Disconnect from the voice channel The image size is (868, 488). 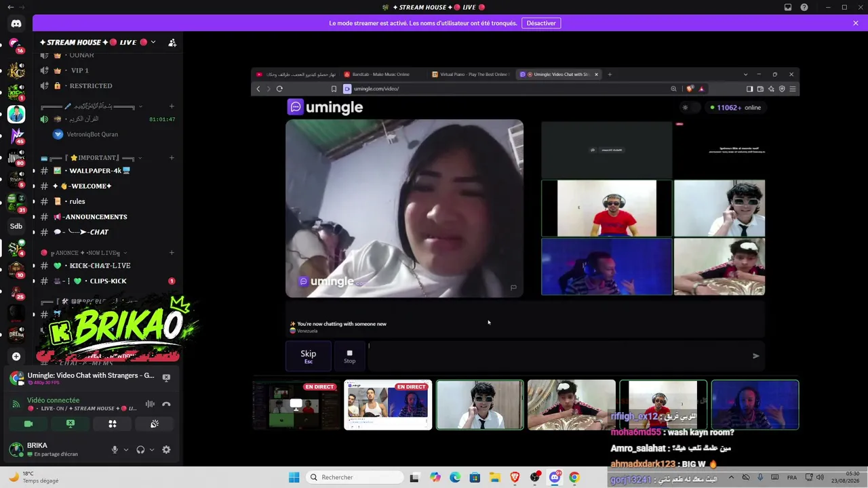166,405
